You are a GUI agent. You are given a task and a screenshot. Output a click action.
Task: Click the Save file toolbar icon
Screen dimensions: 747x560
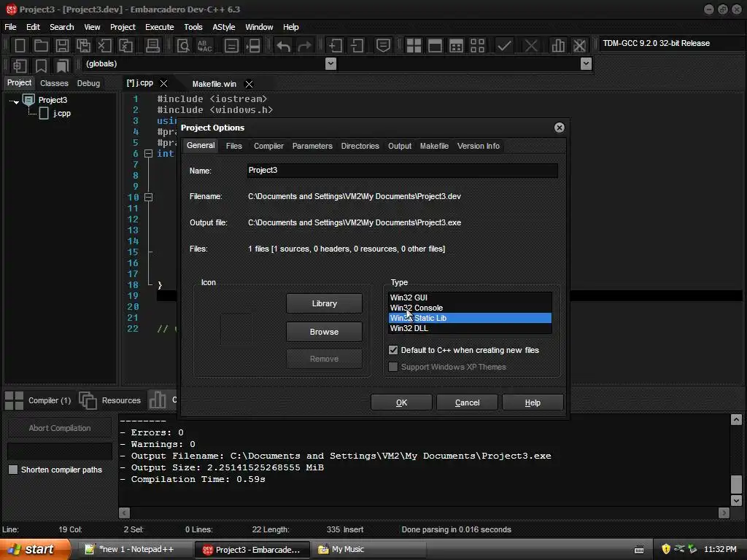62,46
